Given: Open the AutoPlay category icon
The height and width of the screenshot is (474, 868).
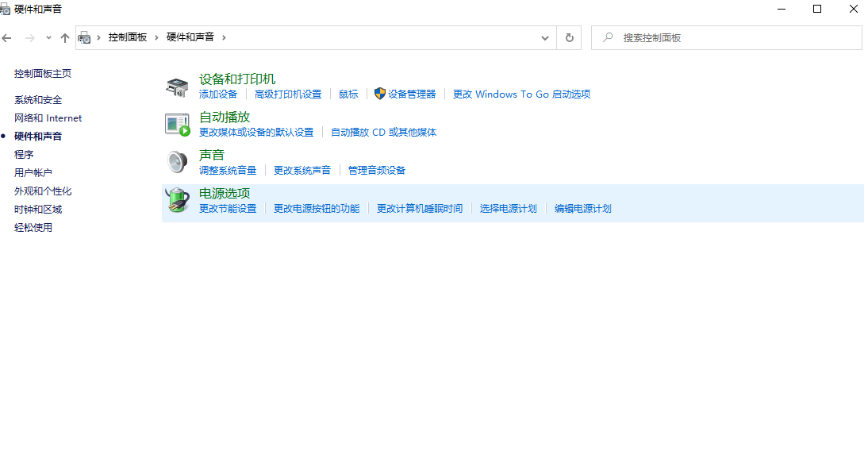Looking at the screenshot, I should point(177,124).
